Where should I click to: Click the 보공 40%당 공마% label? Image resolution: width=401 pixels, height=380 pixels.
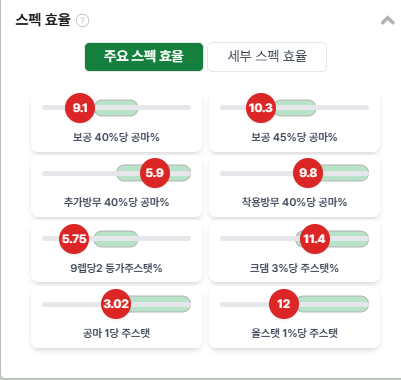[x=116, y=137]
